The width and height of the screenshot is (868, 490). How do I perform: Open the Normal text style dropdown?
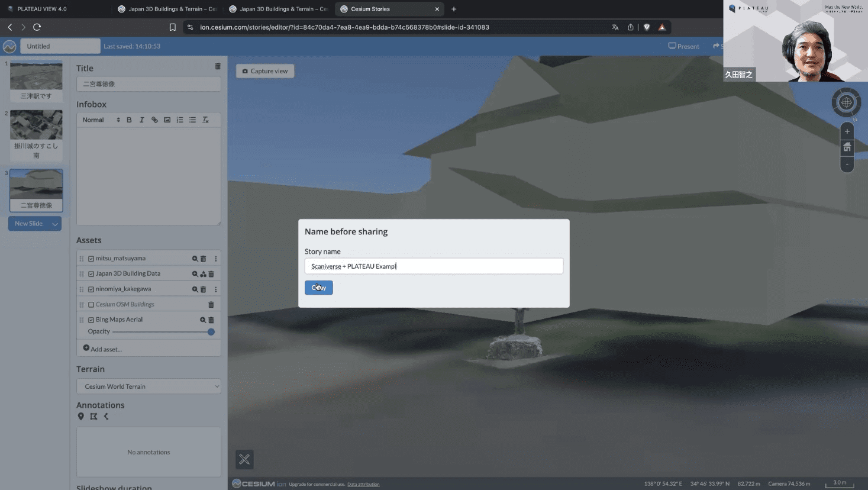[101, 120]
